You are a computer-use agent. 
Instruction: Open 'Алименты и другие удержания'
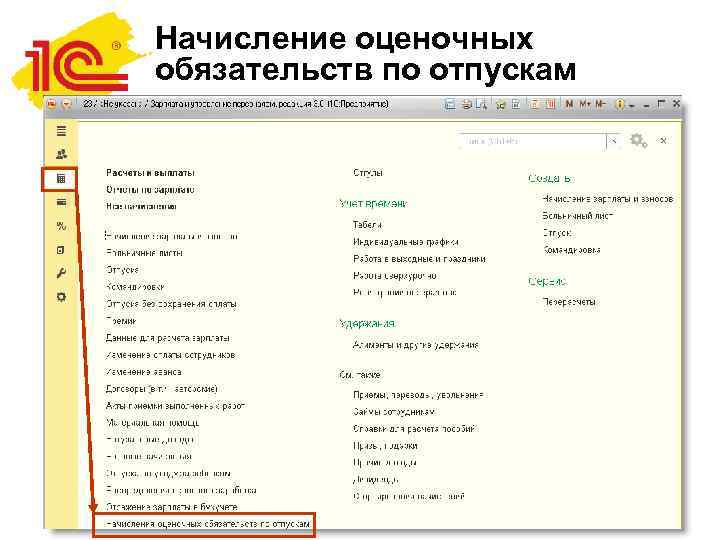click(416, 345)
